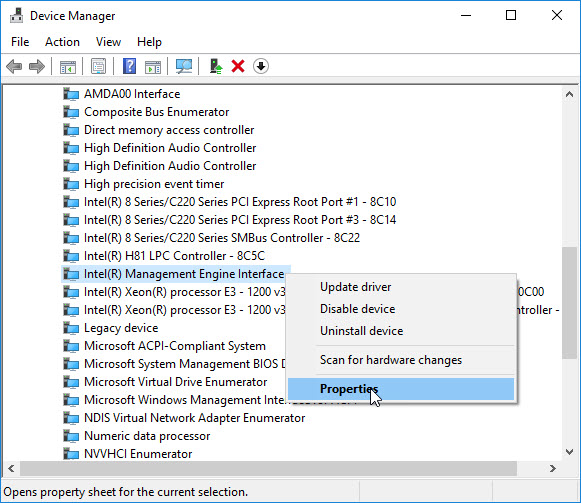Viewport: 581px width, 503px height.
Task: Click the horizontal scrollbar right arrow
Action: (x=552, y=469)
